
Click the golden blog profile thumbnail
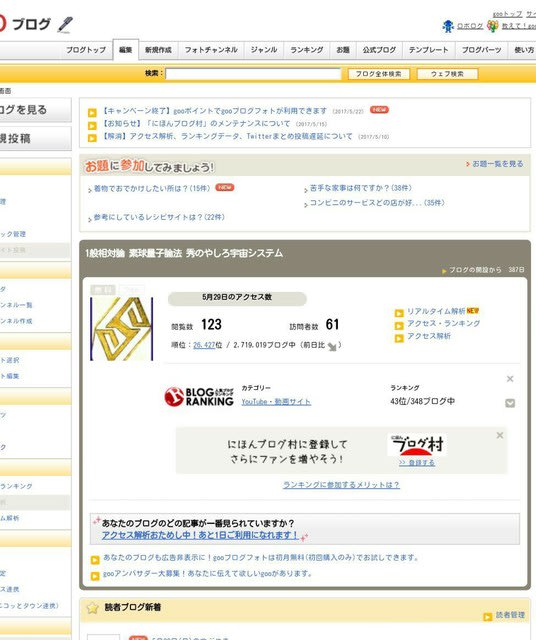pos(122,329)
